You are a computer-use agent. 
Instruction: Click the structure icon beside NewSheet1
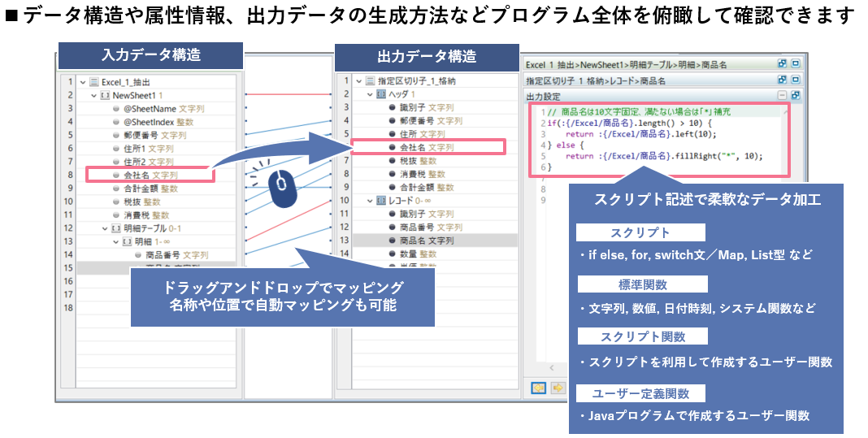click(x=105, y=95)
